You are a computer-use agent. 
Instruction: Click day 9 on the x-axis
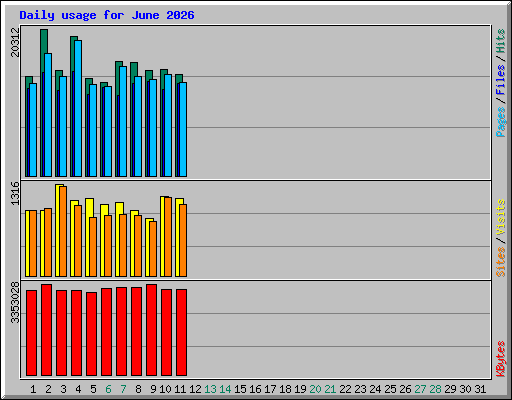pyautogui.click(x=153, y=389)
